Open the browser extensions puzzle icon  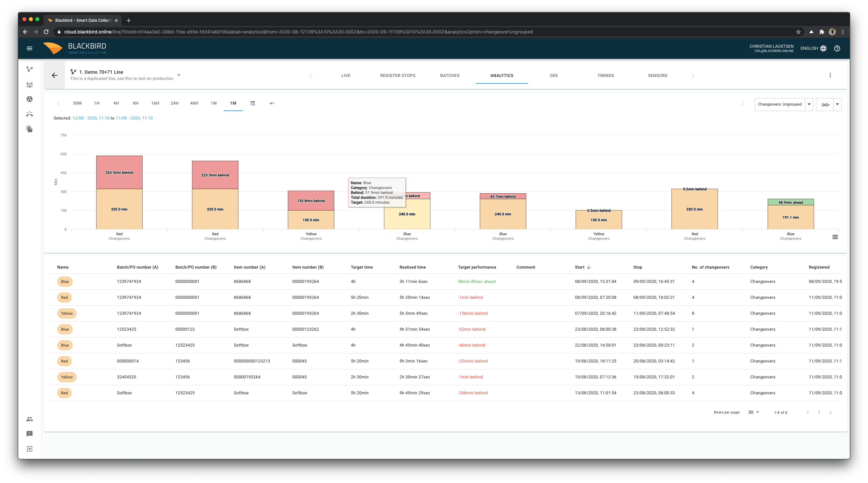pyautogui.click(x=822, y=32)
